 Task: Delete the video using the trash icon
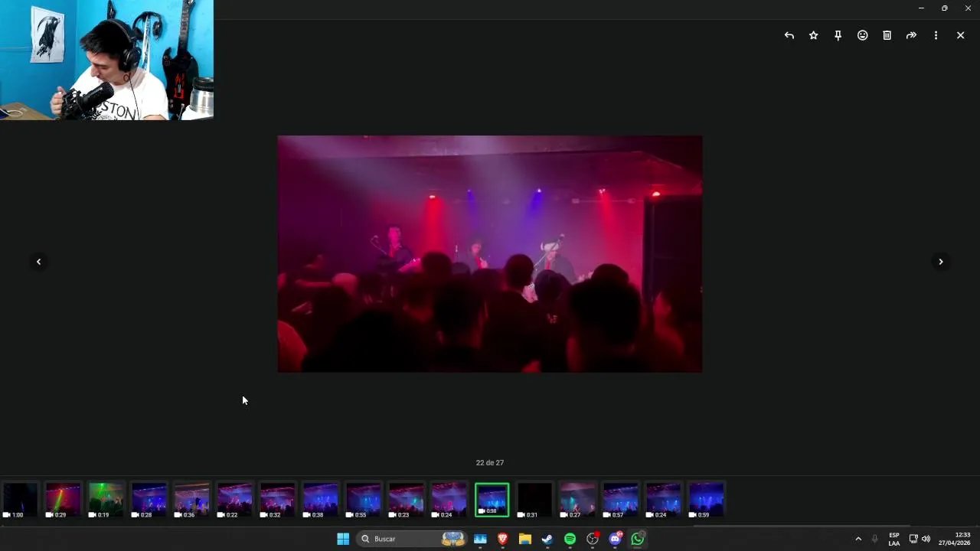887,35
